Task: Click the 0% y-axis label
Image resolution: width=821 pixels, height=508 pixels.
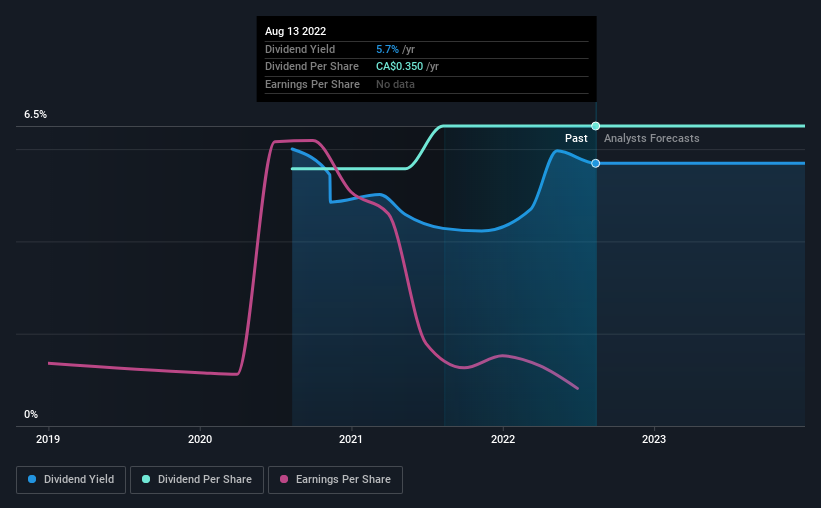Action: tap(31, 414)
